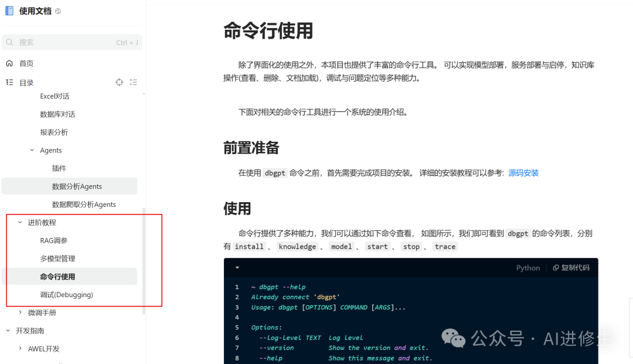The image size is (633, 364).
Task: Click the 使用 section heading
Action: [237, 209]
